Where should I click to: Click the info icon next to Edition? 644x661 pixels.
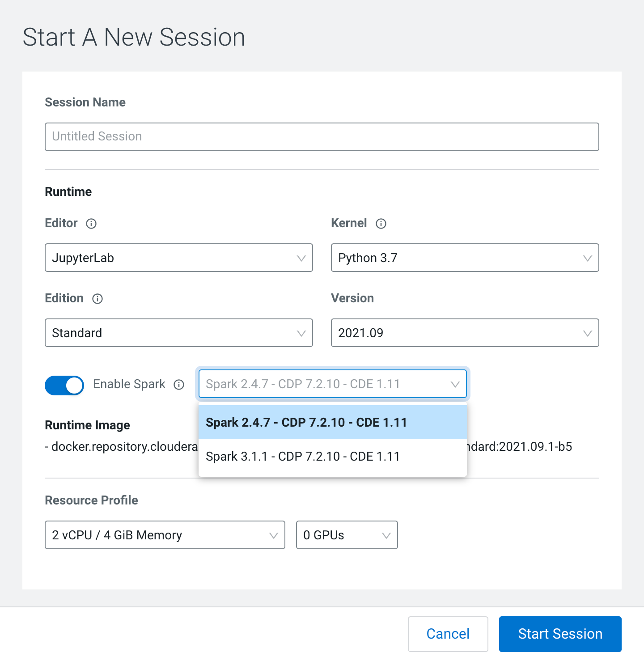97,299
